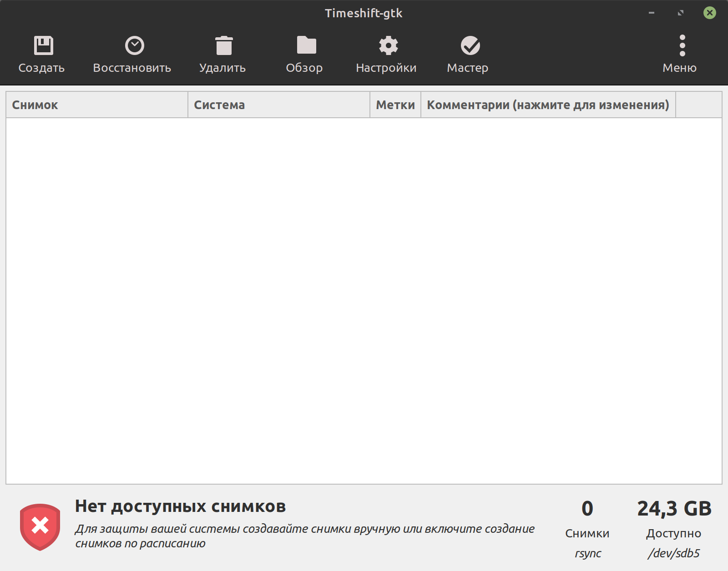Viewport: 728px width, 571px height.
Task: Minimize the Timeshift window
Action: pyautogui.click(x=652, y=13)
